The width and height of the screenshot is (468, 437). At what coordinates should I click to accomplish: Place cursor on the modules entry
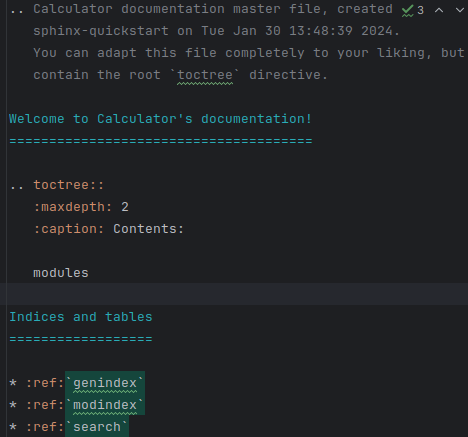point(61,273)
